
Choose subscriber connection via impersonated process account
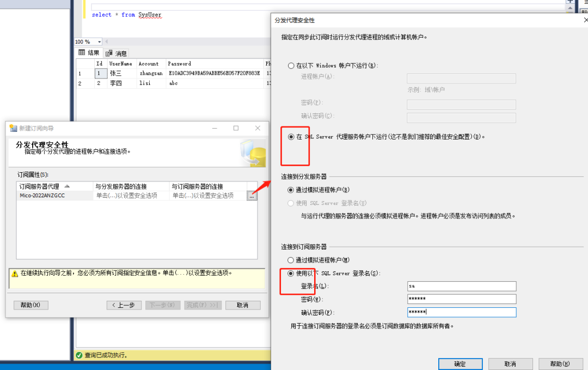coord(291,260)
